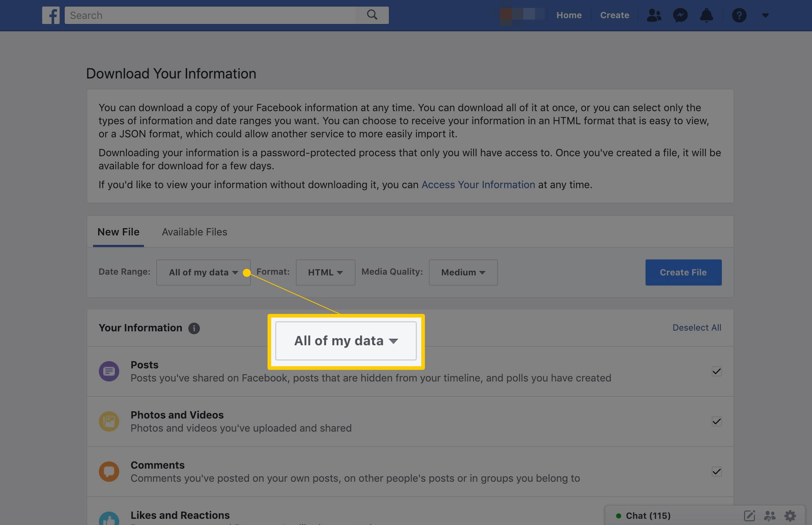Click the new message compose icon in chat bar

point(749,516)
